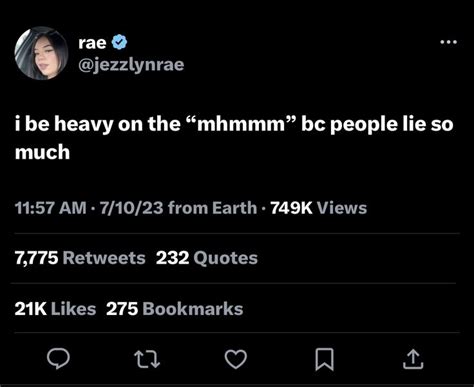
Task: Show the 21K Likes list
Action: (55, 309)
